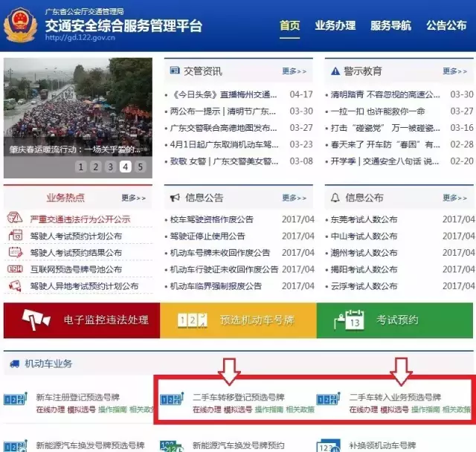The height and width of the screenshot is (452, 476).
Task: Open 驾驶证停止使用公告
Action: click(208, 236)
